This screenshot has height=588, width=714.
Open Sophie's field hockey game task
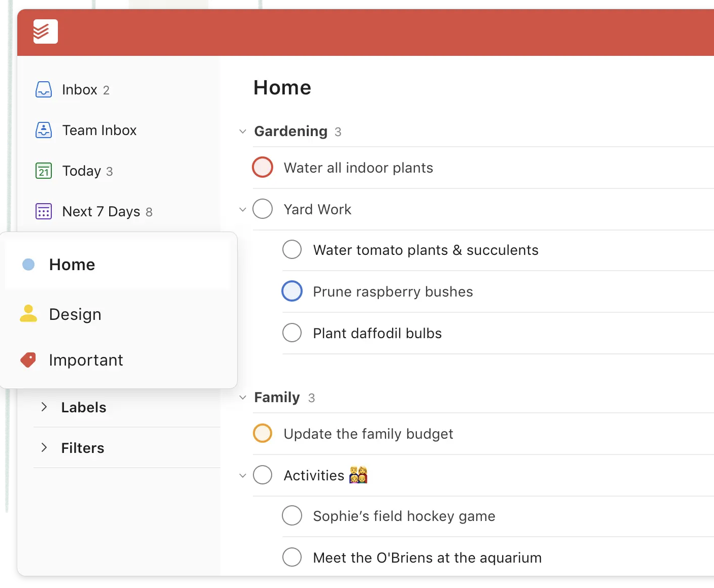point(404,516)
